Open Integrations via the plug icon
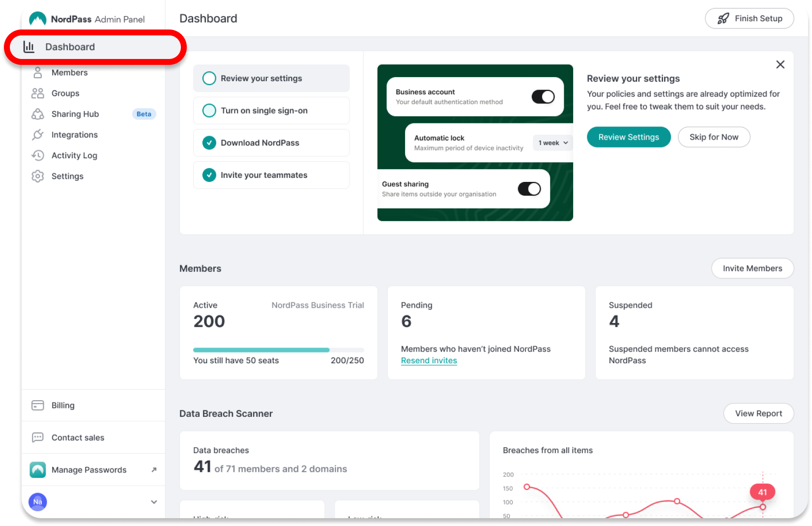The height and width of the screenshot is (526, 812). pyautogui.click(x=38, y=135)
